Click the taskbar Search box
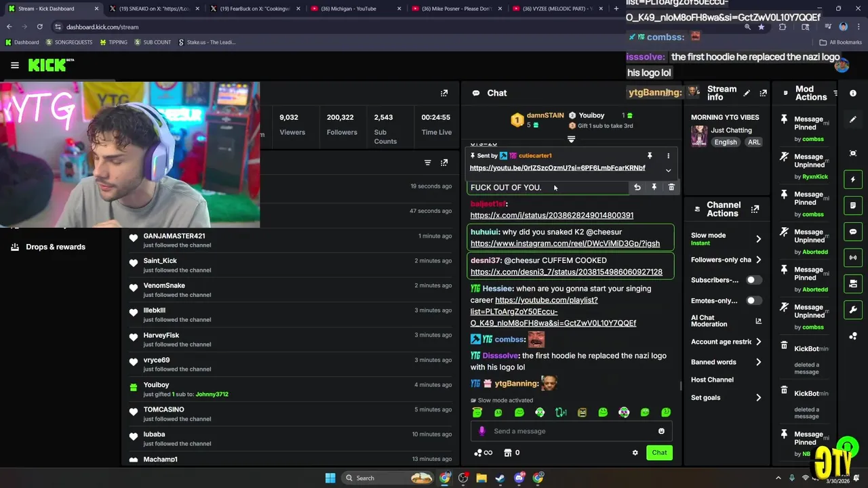This screenshot has height=488, width=868. [387, 478]
